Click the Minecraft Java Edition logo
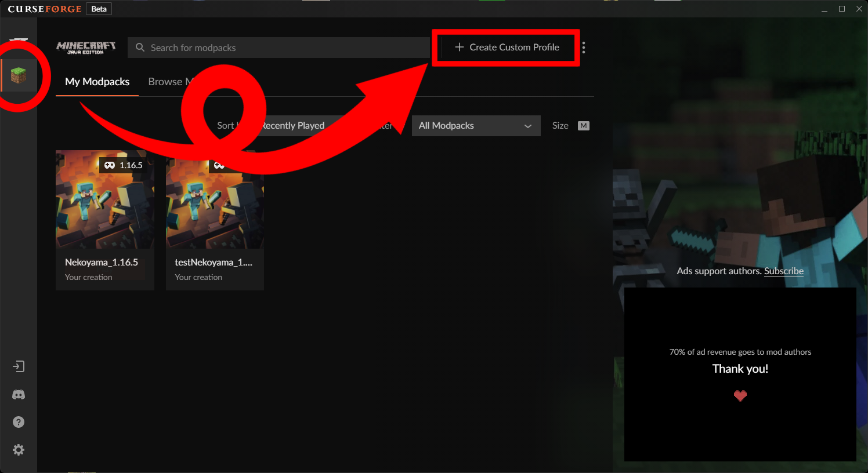Screen dimensions: 868x473 coord(86,48)
